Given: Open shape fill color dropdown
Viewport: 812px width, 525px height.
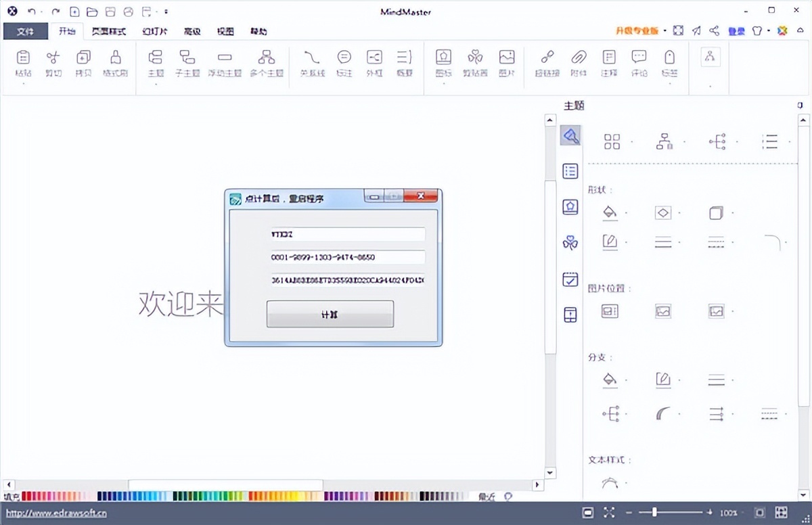Looking at the screenshot, I should [627, 214].
